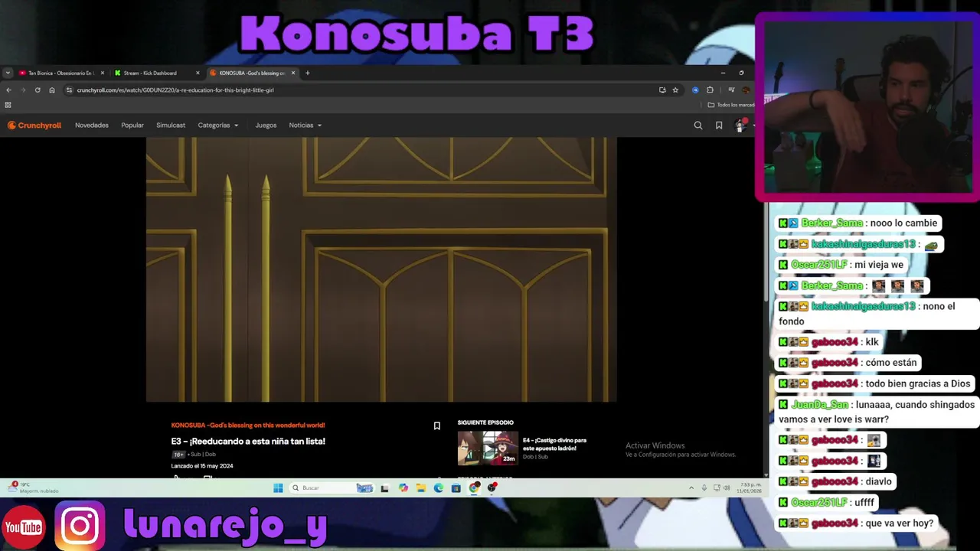980x551 pixels.
Task: Click the streamer webcam overlay
Action: [x=868, y=107]
